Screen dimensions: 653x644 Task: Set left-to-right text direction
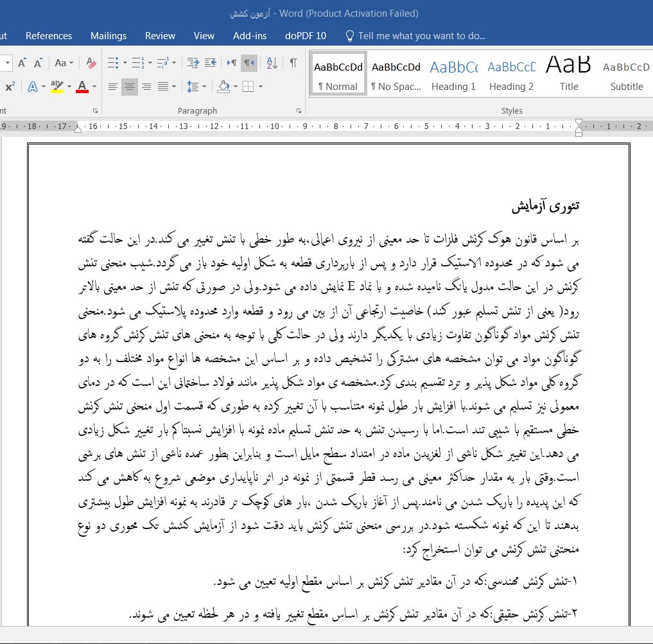[232, 63]
